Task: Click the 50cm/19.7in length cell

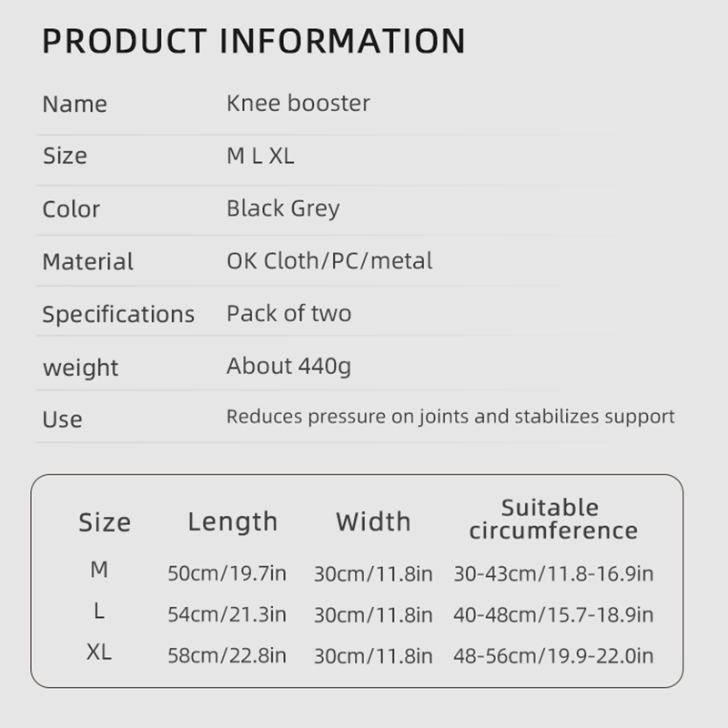Action: pyautogui.click(x=227, y=573)
